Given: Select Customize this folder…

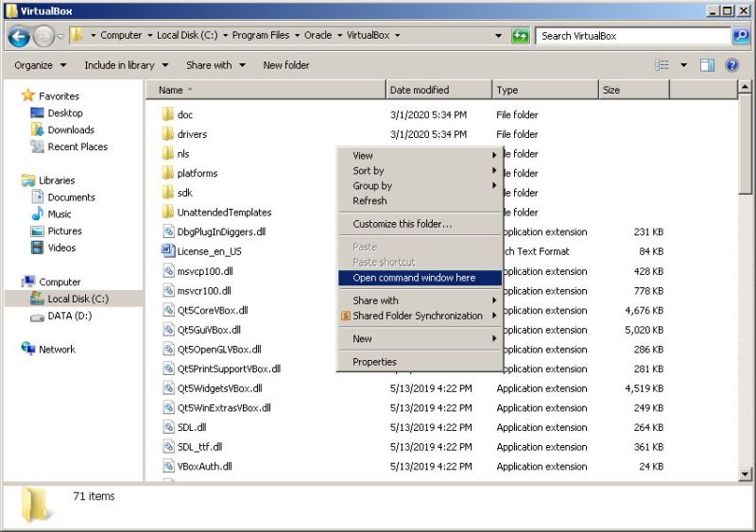Looking at the screenshot, I should click(x=420, y=224).
